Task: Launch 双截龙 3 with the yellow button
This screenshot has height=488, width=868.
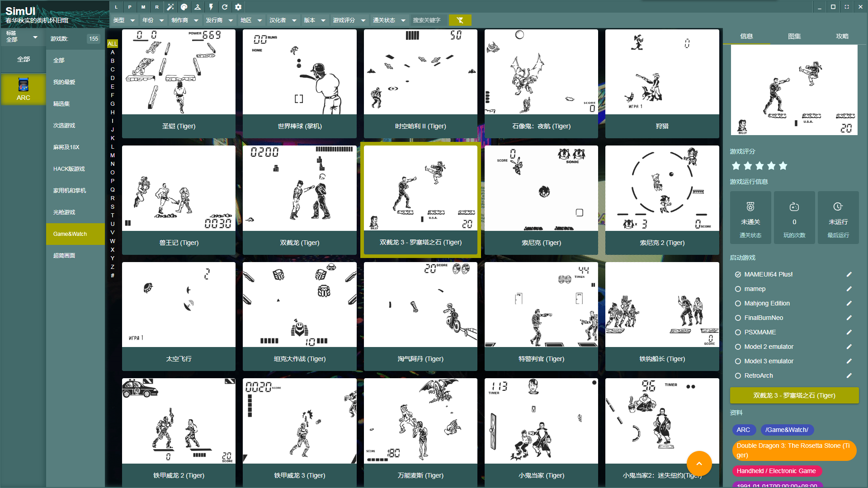Action: (794, 395)
